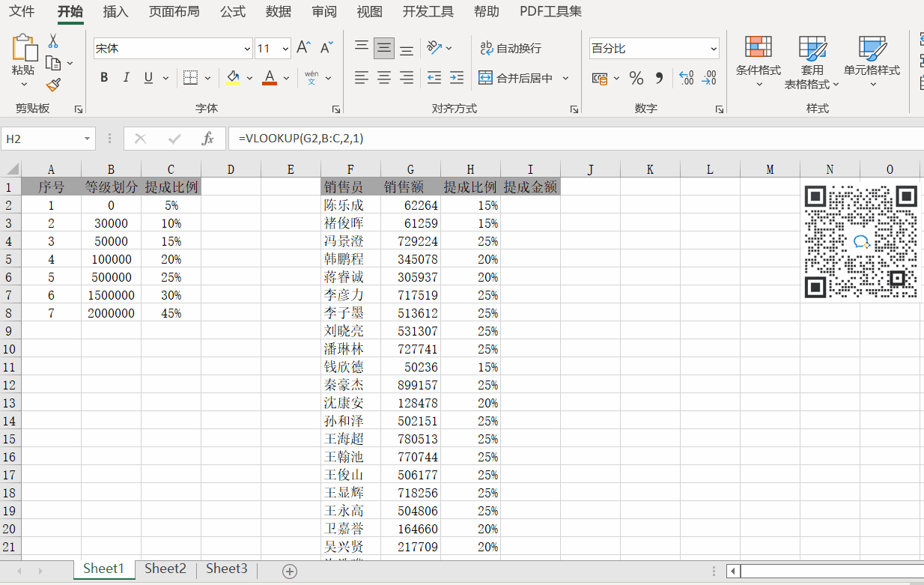Click the QR code image
The image size is (924, 585).
pyautogui.click(x=860, y=242)
